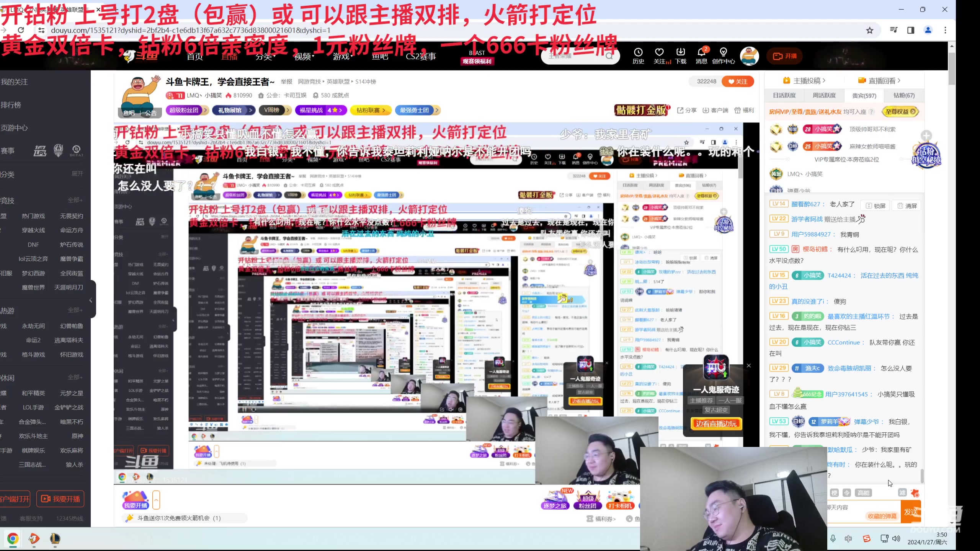Click 边看直播边玩 button in ad
Image resolution: width=980 pixels, height=551 pixels.
coord(716,424)
